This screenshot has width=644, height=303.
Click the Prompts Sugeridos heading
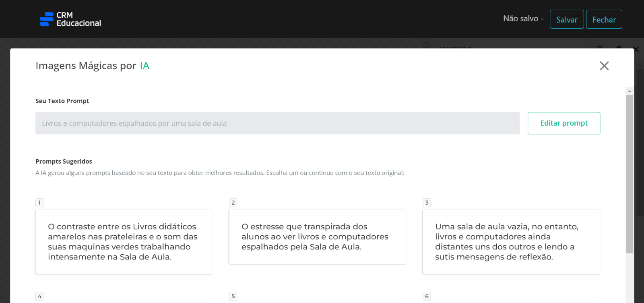[64, 162]
